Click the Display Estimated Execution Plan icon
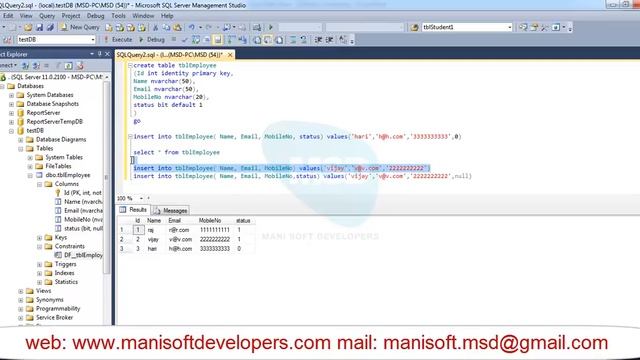 click(x=196, y=40)
